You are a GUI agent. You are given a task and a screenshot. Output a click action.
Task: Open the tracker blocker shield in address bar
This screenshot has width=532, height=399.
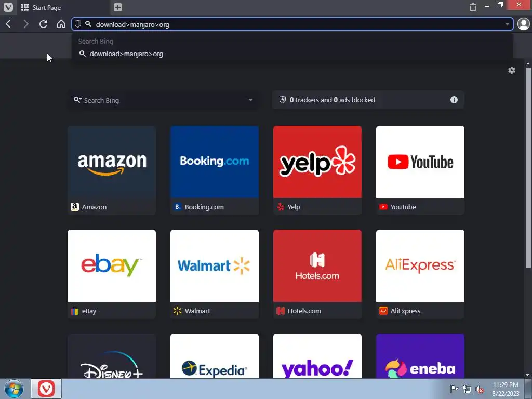[78, 24]
